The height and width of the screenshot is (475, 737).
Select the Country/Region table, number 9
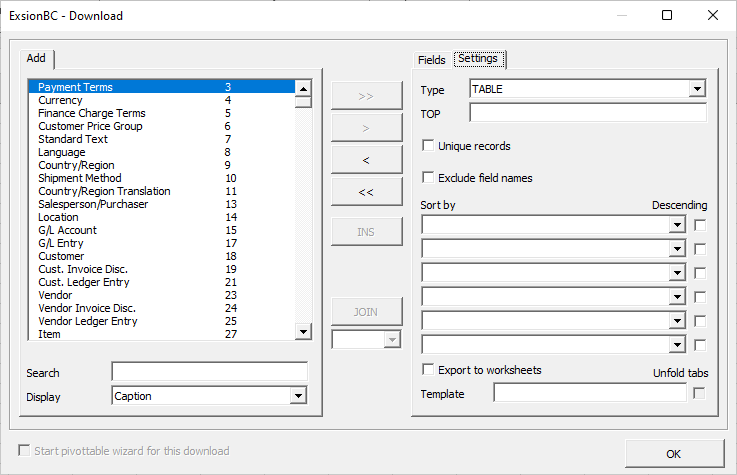tap(161, 165)
